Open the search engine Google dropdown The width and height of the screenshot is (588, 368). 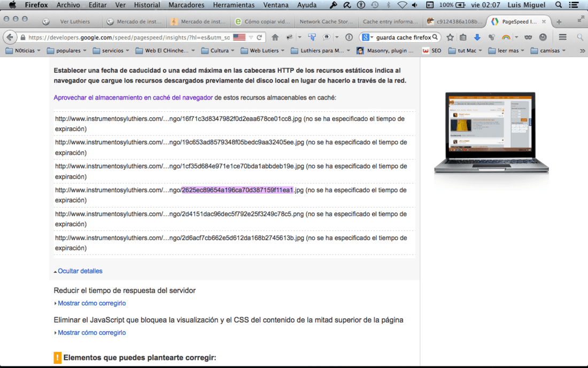point(367,37)
